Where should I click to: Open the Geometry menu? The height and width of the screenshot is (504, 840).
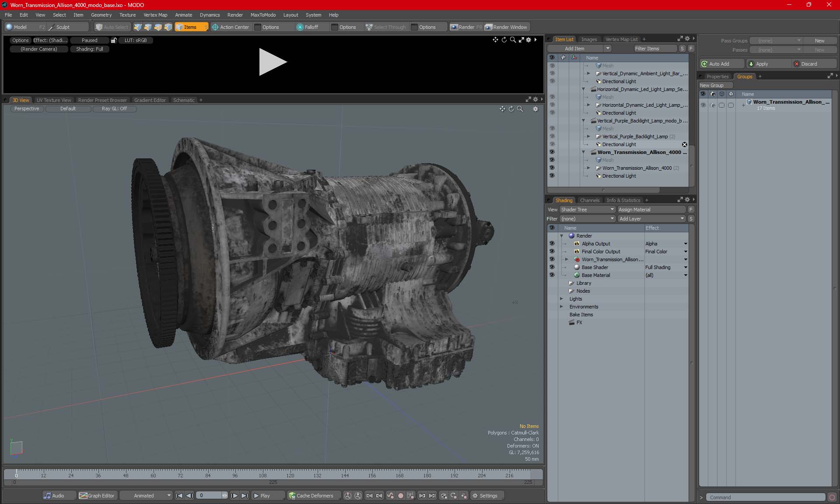(101, 15)
